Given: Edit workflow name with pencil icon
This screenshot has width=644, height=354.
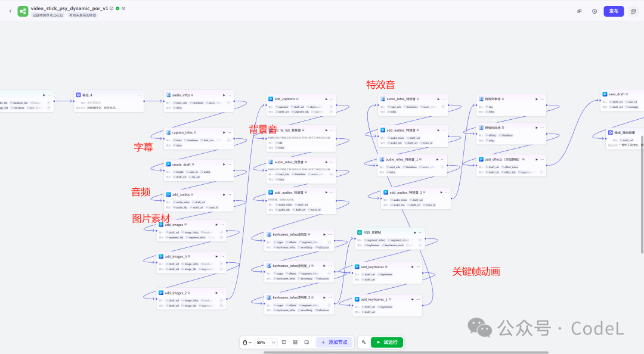Looking at the screenshot, I should (x=123, y=8).
